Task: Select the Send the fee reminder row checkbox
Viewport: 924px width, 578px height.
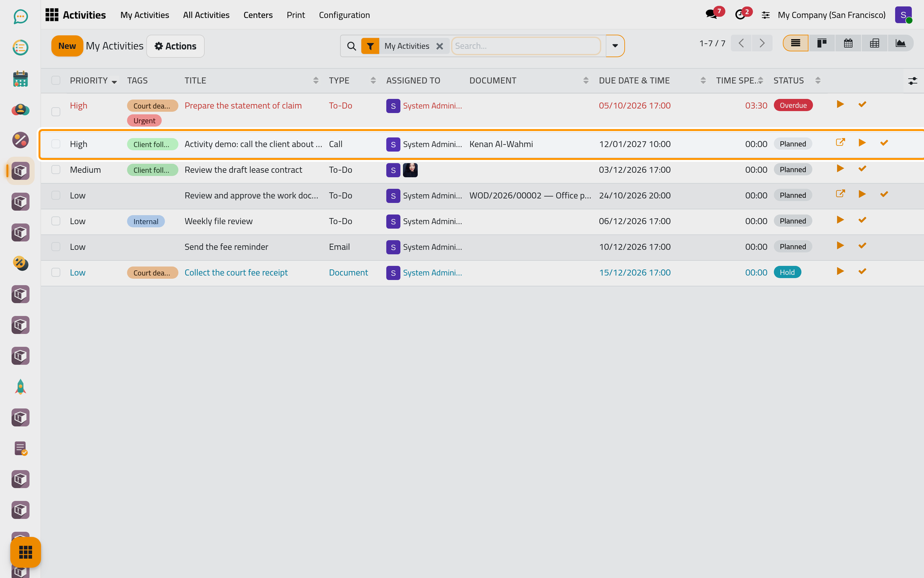Action: [56, 247]
